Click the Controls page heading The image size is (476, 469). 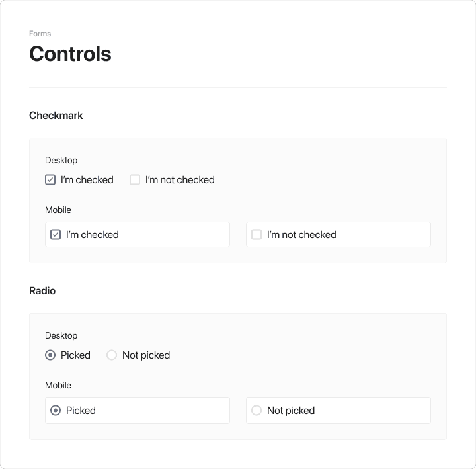(x=70, y=54)
